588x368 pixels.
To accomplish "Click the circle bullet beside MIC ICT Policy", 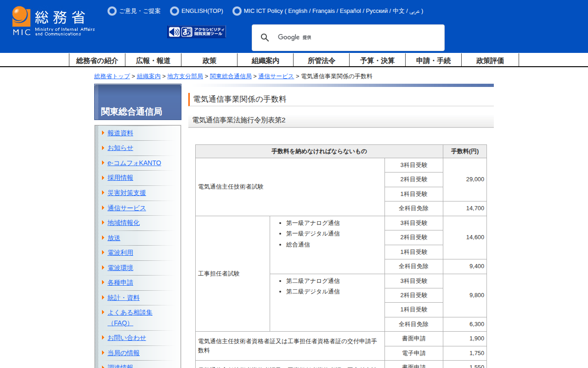I will (x=237, y=11).
